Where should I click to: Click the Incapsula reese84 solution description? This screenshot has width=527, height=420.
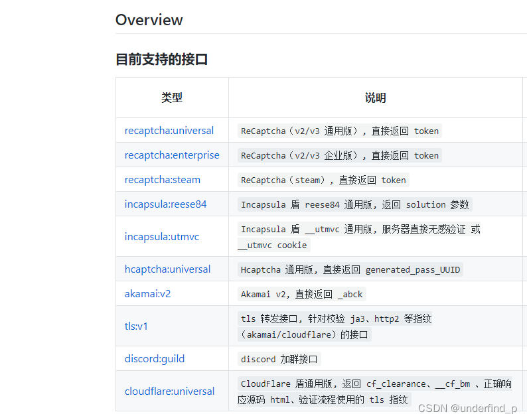(x=355, y=204)
